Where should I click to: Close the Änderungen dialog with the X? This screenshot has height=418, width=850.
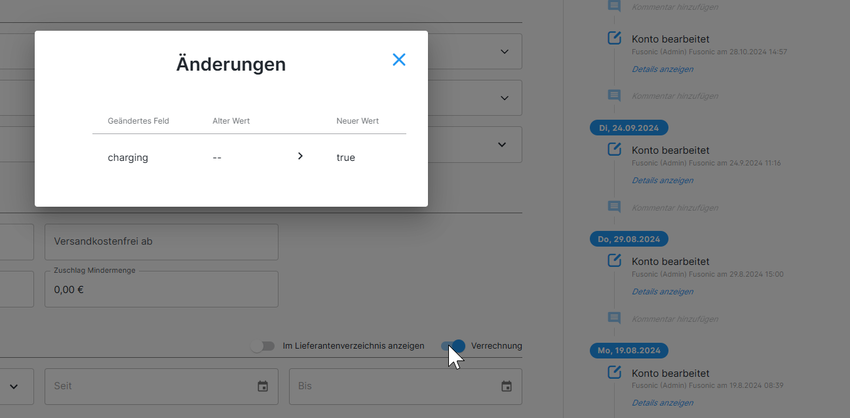(399, 60)
